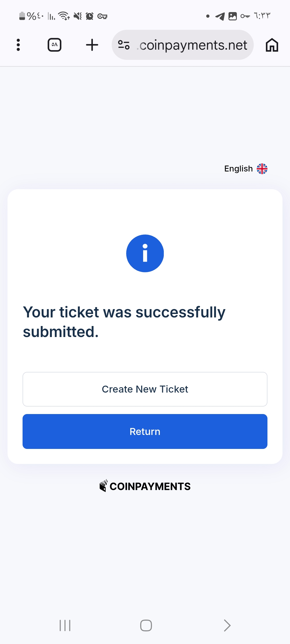
Task: Tap the alarm clock status icon
Action: point(90,16)
